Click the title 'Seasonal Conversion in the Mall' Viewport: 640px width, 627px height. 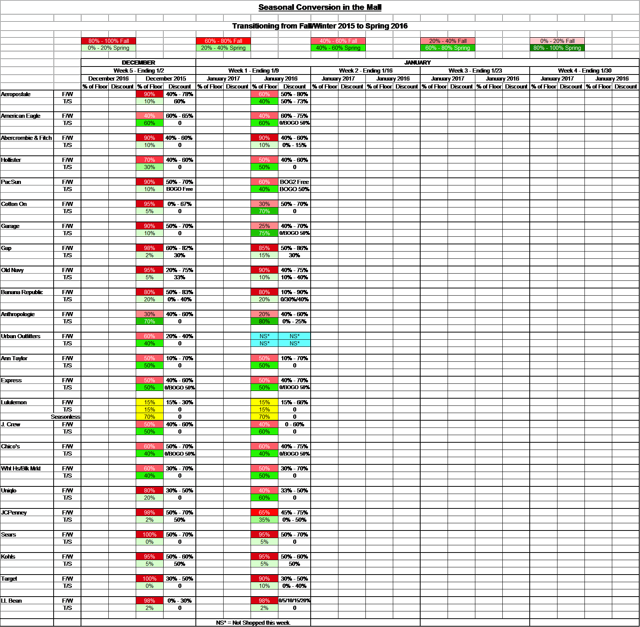320,7
